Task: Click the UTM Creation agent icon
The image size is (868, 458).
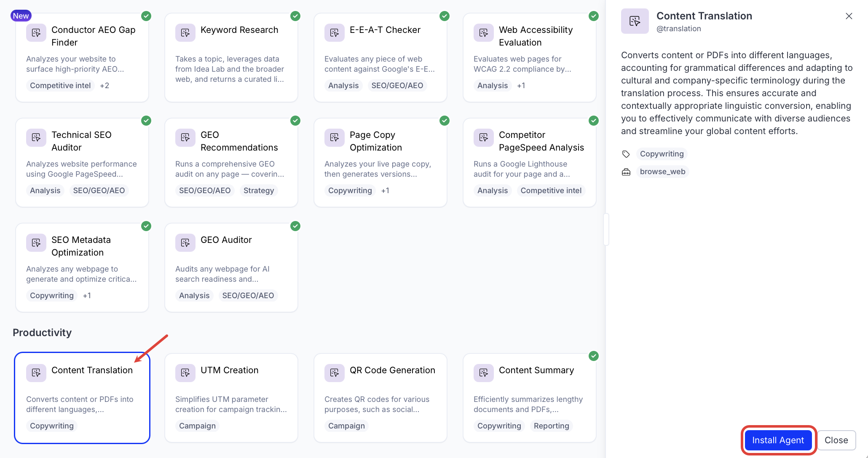Action: pyautogui.click(x=185, y=373)
